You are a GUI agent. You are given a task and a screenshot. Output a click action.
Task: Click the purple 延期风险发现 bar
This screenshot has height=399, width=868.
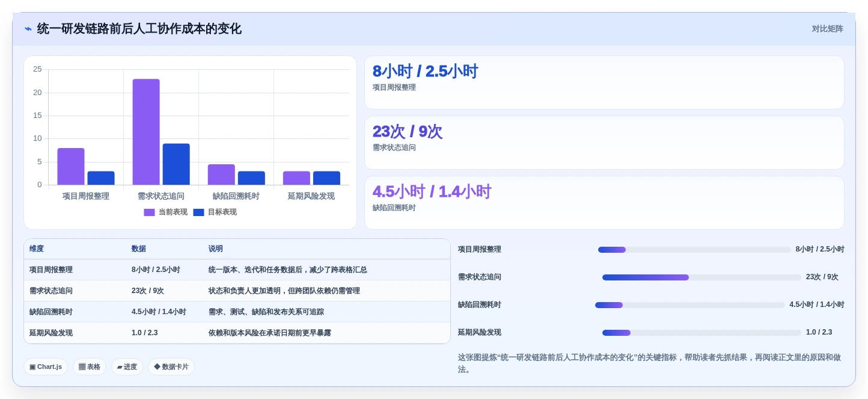296,178
